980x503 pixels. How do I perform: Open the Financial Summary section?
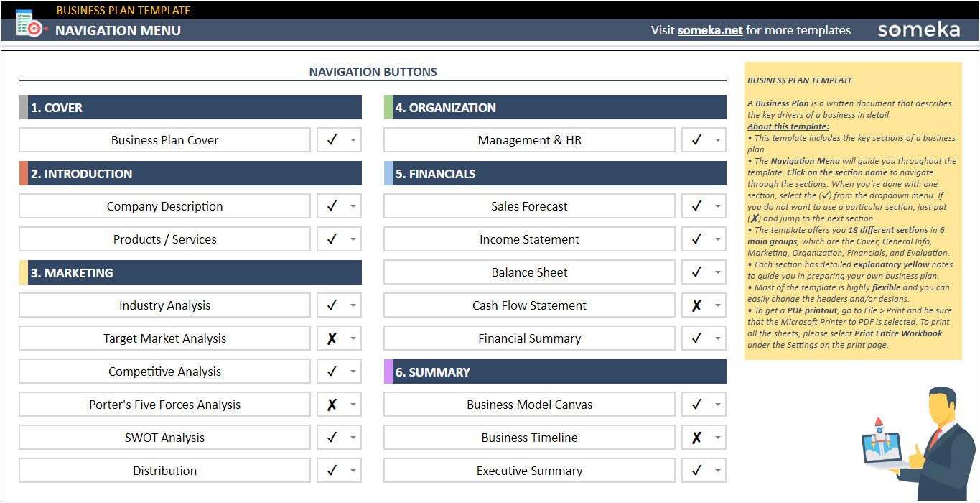(530, 338)
